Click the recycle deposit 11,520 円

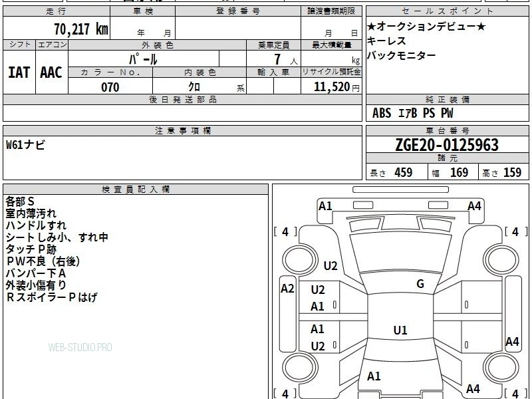pyautogui.click(x=336, y=87)
